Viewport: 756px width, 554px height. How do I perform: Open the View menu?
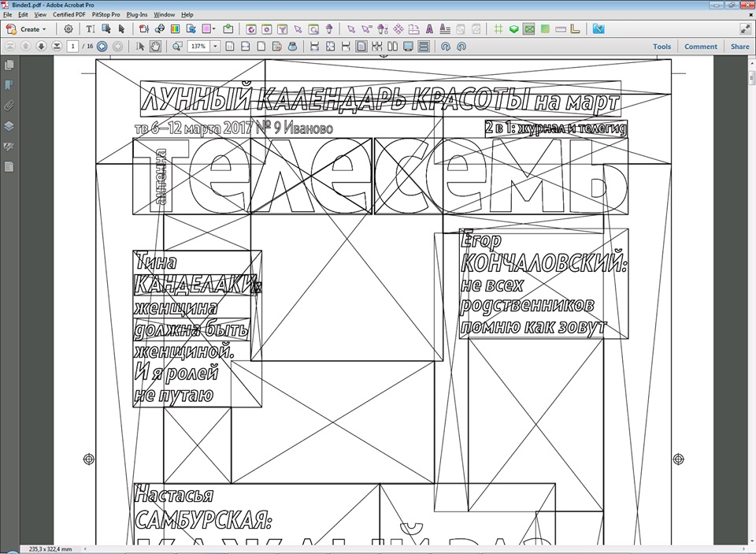pos(40,14)
